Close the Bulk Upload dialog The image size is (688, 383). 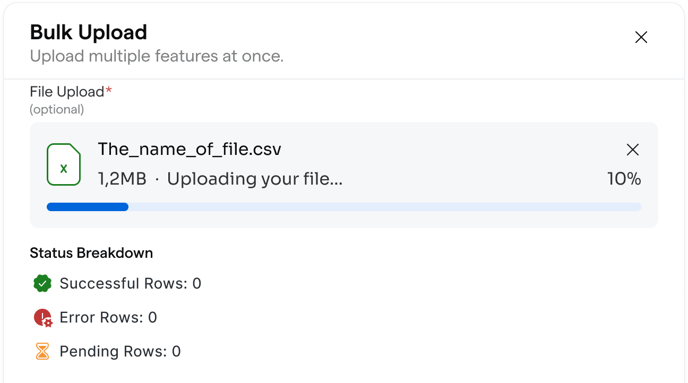[641, 37]
